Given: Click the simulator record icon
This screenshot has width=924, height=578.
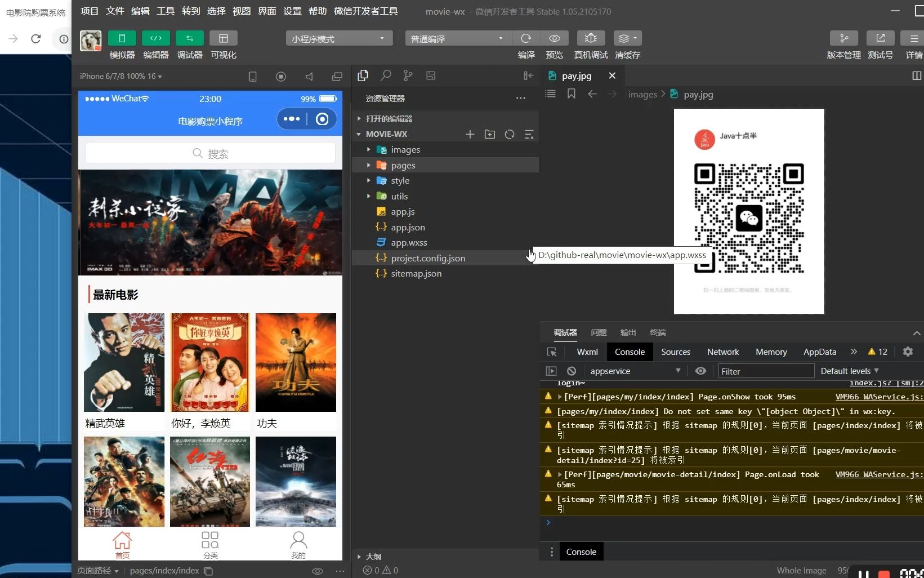Looking at the screenshot, I should tap(281, 76).
